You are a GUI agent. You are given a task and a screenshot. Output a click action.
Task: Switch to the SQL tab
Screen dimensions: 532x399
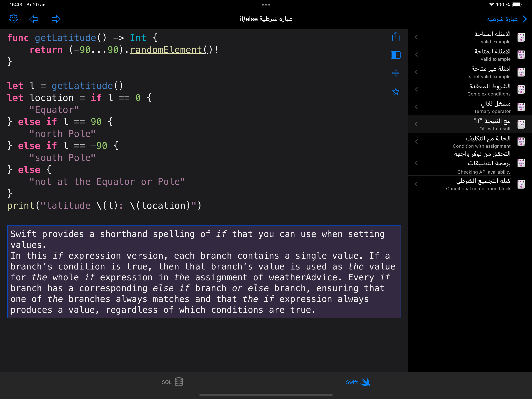point(172,382)
